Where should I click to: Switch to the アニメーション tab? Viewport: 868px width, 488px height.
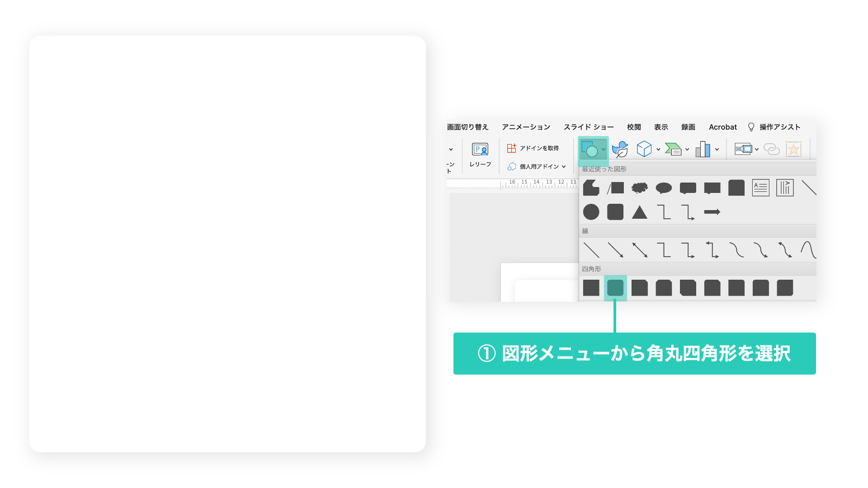(x=526, y=127)
